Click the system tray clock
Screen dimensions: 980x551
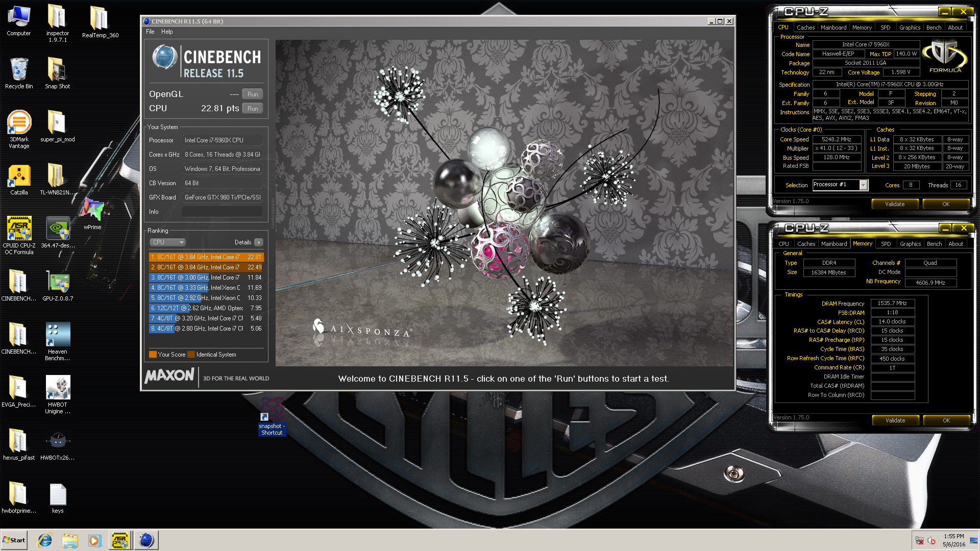[x=953, y=540]
